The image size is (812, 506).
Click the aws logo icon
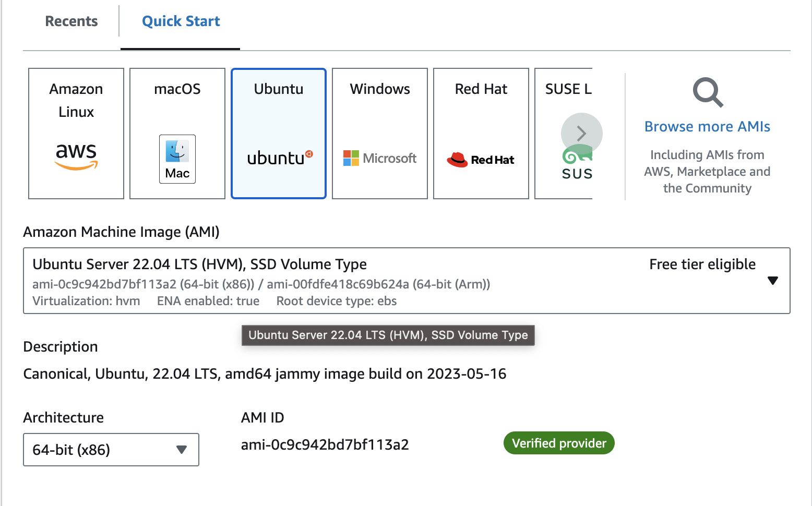[x=76, y=156]
